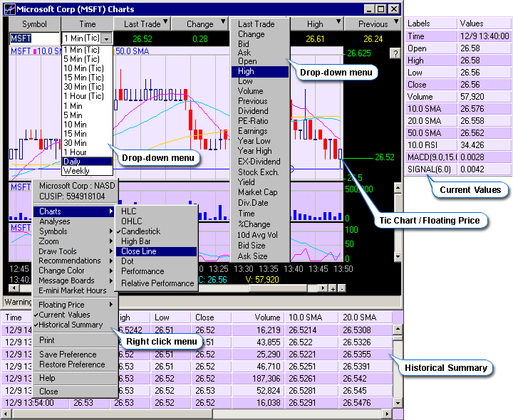Select Weekly from the time interval list
The width and height of the screenshot is (513, 420).
click(76, 171)
